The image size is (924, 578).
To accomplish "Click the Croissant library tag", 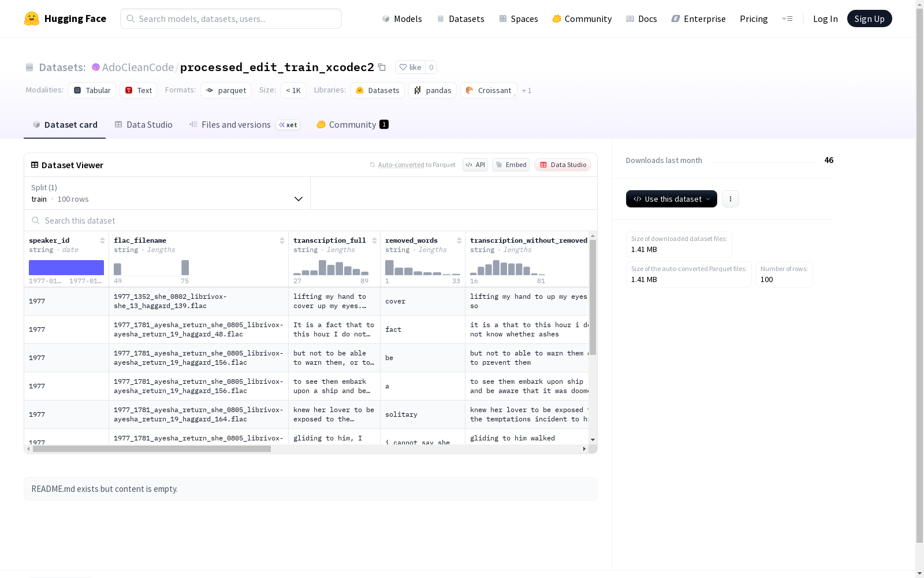I will [x=489, y=90].
